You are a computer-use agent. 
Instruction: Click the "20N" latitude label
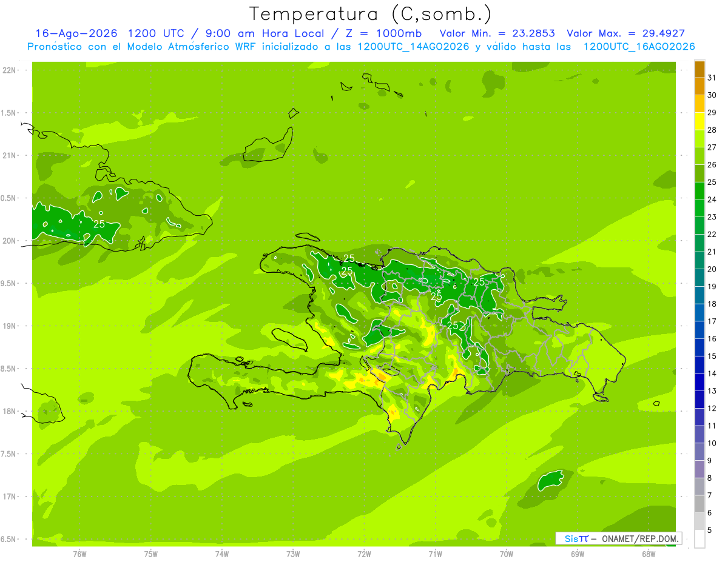tap(10, 241)
